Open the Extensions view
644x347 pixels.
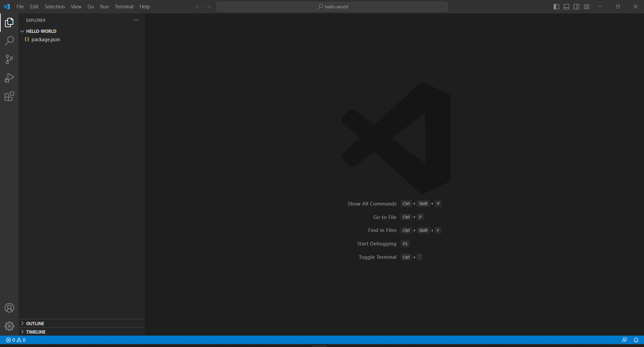pyautogui.click(x=9, y=96)
